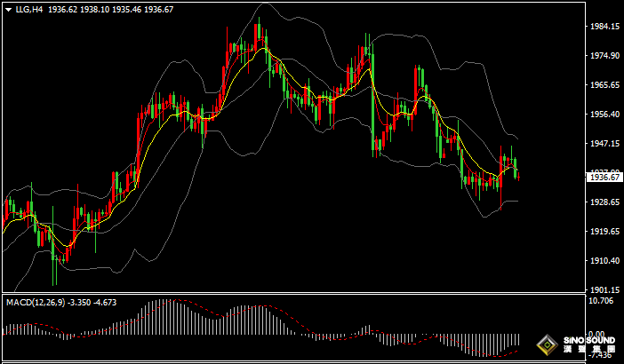Screen dimensions: 624x364
Task: Open the dropdown arrow beside LLG,H4
Action: [x=8, y=8]
